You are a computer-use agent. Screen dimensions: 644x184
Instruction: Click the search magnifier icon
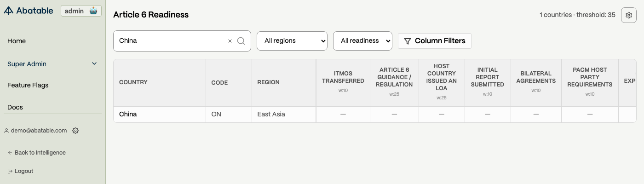click(x=241, y=41)
